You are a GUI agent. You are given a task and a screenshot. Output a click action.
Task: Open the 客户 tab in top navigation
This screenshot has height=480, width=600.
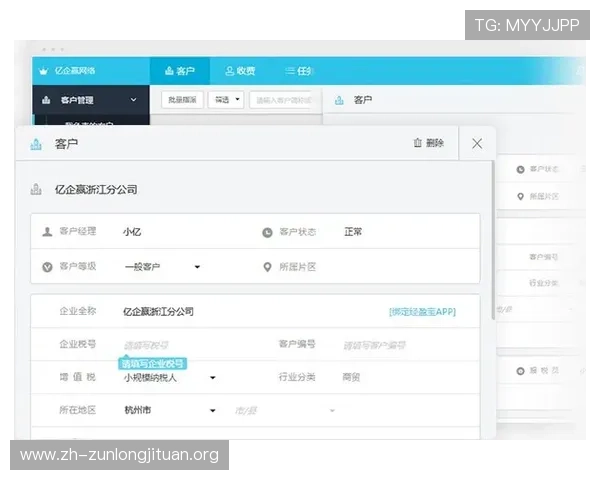[x=179, y=71]
